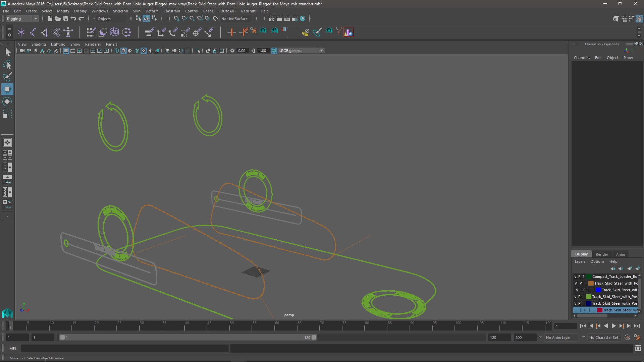Switch to the Render layer tab
This screenshot has height=362, width=644.
click(x=602, y=254)
